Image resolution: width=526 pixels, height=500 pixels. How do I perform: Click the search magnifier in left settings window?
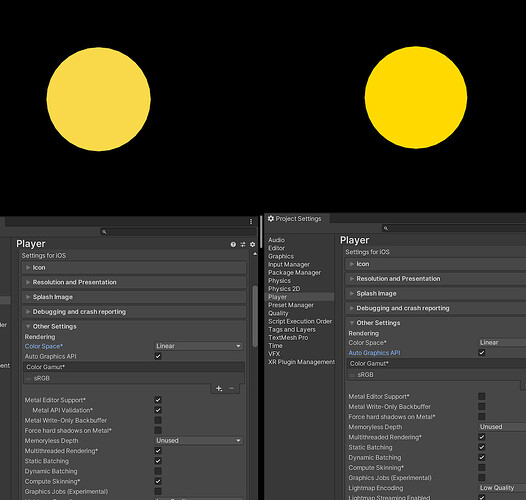coord(104,232)
